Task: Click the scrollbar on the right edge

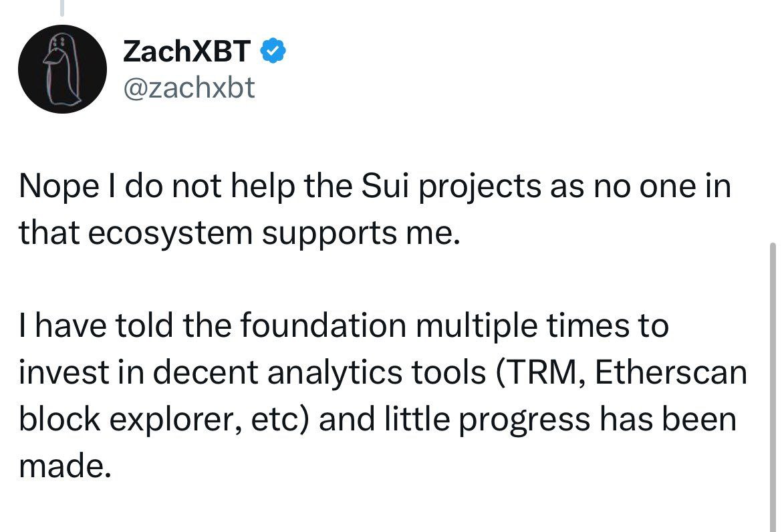Action: [x=773, y=386]
